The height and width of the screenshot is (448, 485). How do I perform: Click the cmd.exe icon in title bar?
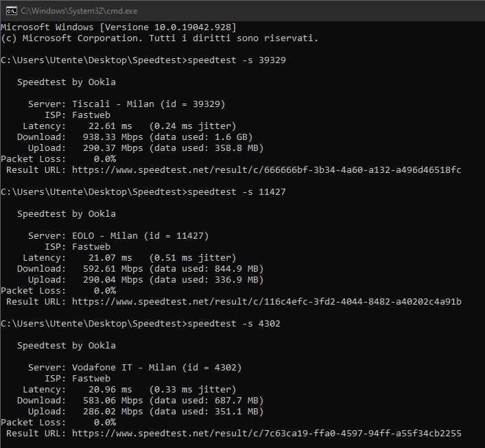coord(10,10)
